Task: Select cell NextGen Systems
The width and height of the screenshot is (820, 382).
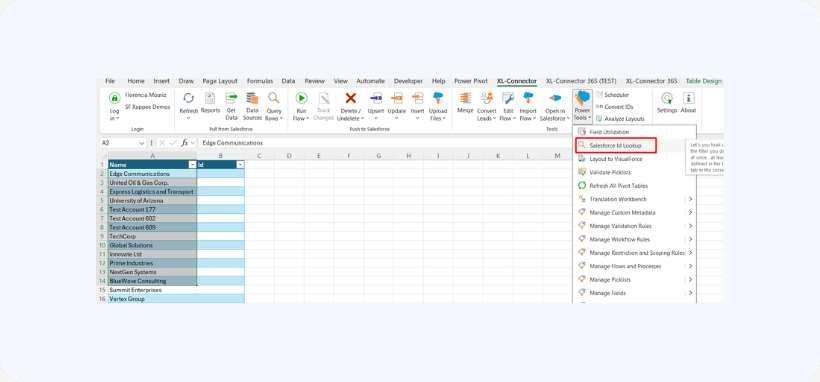Action: point(152,272)
